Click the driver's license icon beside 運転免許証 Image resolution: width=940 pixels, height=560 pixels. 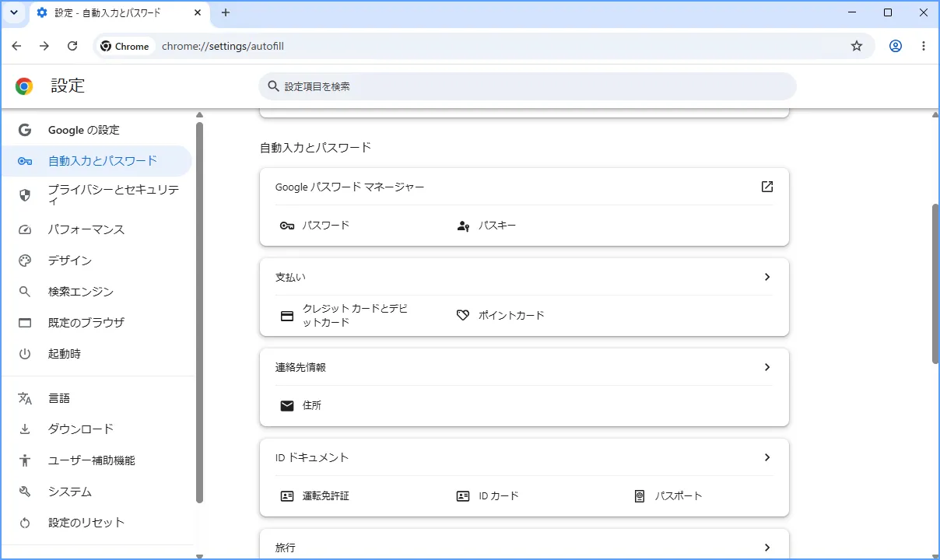(x=287, y=496)
